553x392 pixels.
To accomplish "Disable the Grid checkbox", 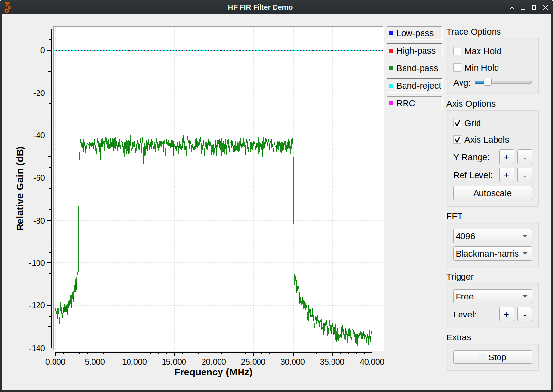I will coord(458,123).
